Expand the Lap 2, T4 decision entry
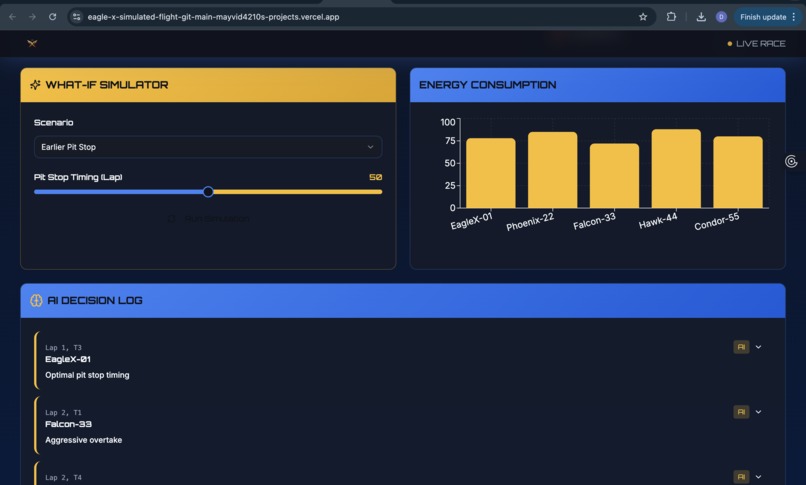This screenshot has width=806, height=485. [x=758, y=477]
